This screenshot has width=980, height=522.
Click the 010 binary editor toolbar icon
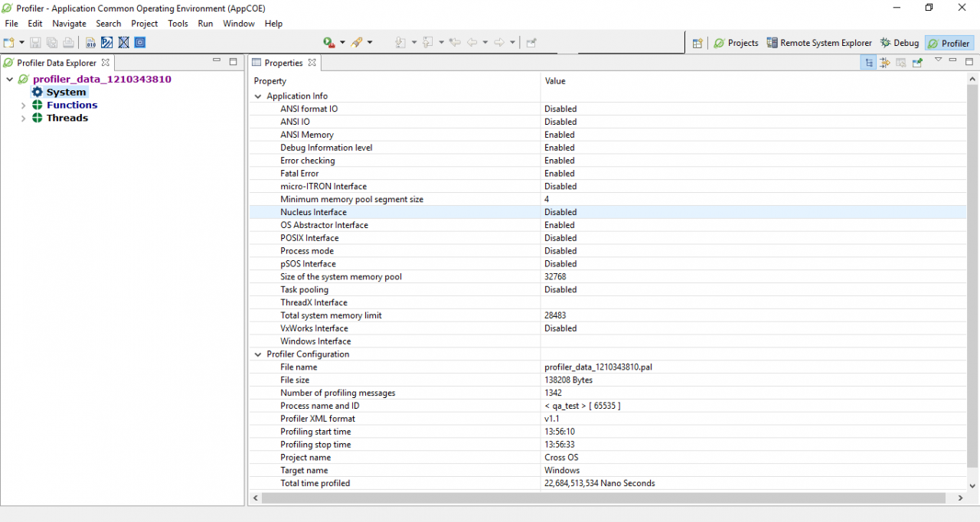click(x=90, y=42)
